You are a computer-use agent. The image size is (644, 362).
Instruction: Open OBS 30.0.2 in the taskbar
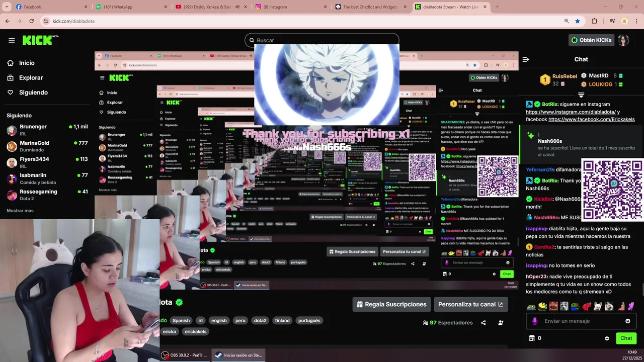click(185, 355)
